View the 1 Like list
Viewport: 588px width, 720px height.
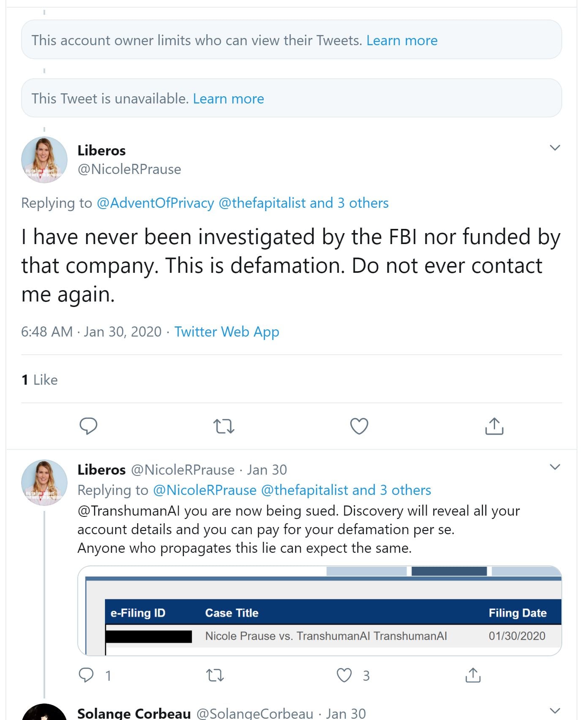[x=39, y=380]
